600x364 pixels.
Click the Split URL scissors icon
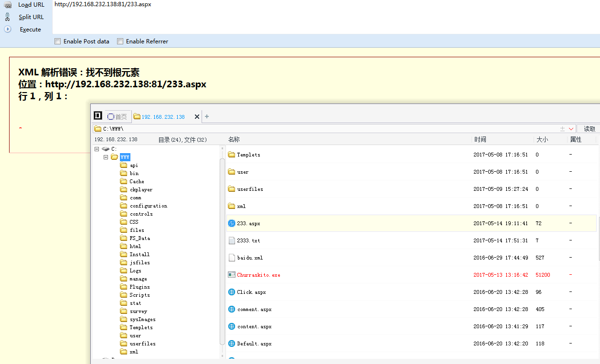pos(8,17)
